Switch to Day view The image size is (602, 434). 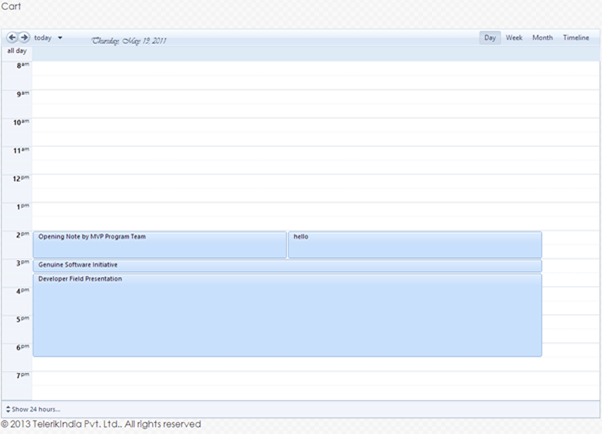[x=490, y=38]
